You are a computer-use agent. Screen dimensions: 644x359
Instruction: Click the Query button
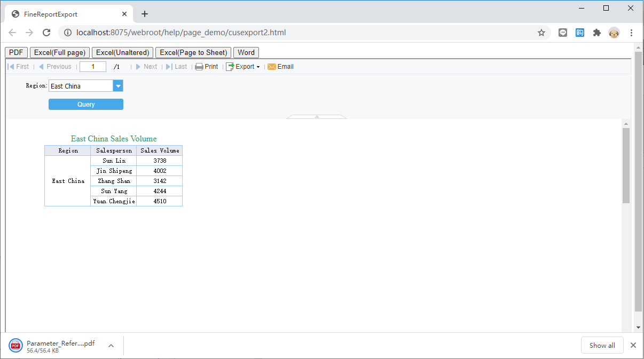pos(86,105)
